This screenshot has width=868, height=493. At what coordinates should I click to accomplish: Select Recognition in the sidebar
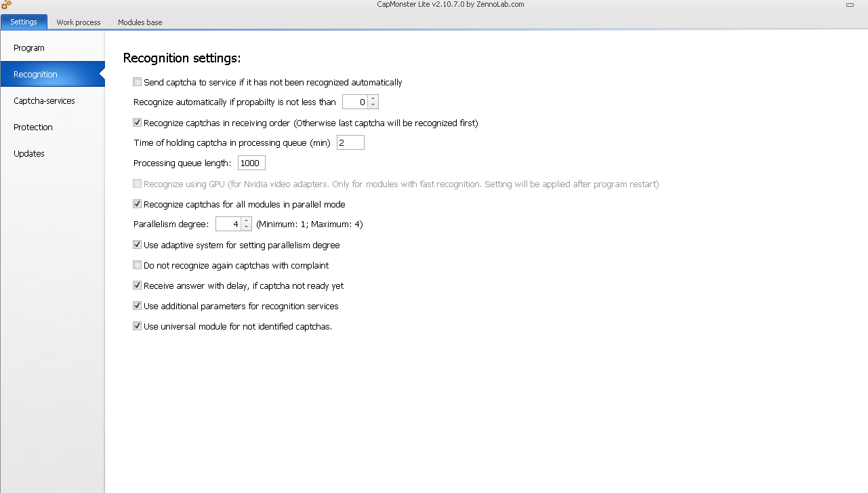52,75
